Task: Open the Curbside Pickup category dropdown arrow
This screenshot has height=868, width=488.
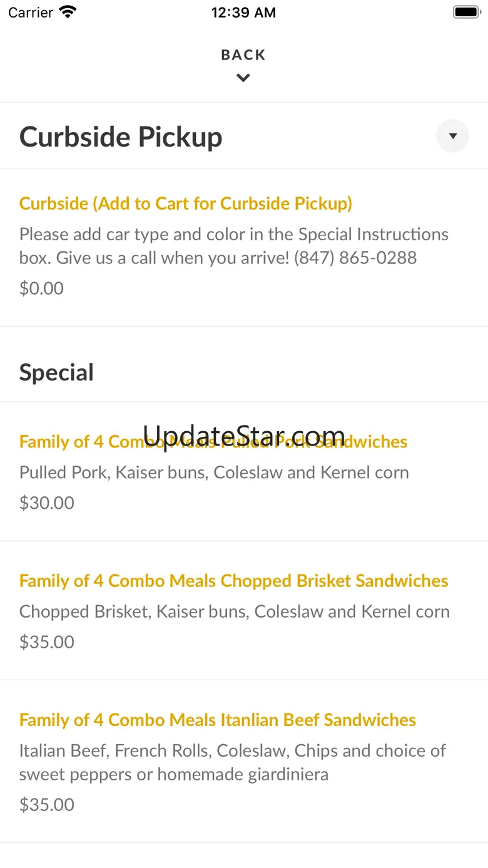Action: coord(452,136)
